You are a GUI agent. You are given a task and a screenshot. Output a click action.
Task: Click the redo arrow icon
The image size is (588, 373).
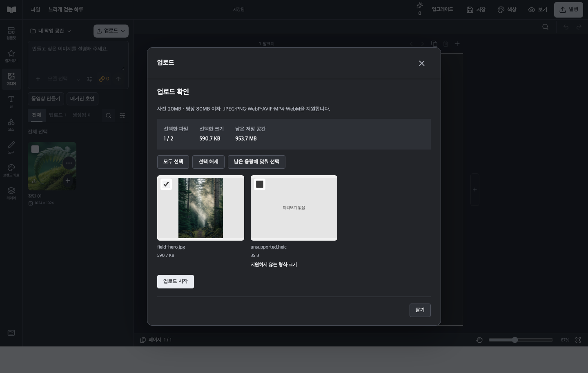[579, 27]
